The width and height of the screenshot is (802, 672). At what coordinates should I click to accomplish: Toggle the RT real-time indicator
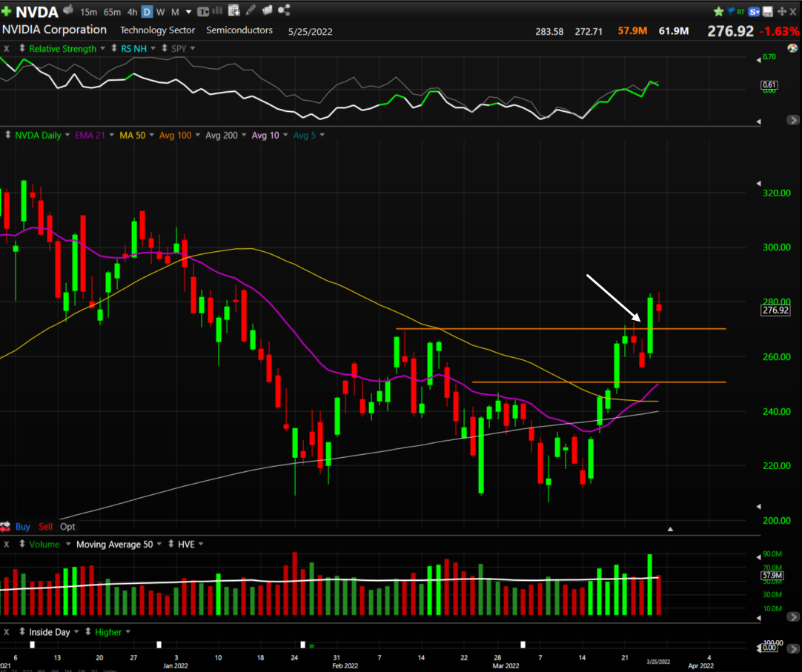(x=740, y=11)
